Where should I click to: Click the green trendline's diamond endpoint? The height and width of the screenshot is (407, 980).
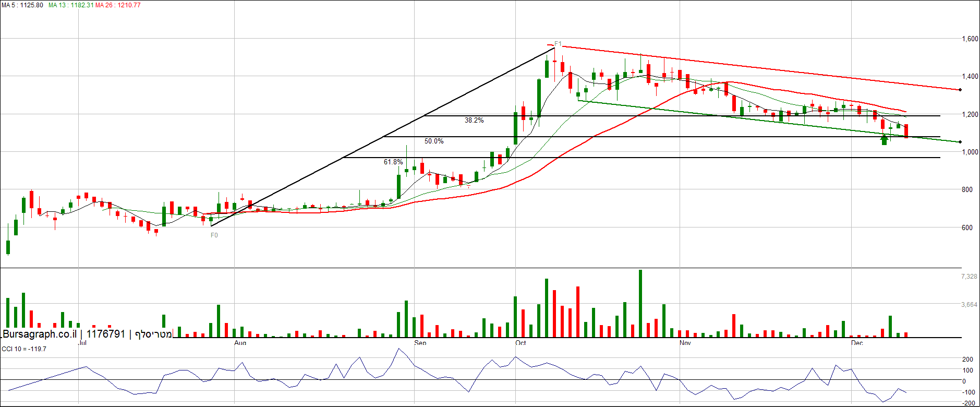coord(960,142)
